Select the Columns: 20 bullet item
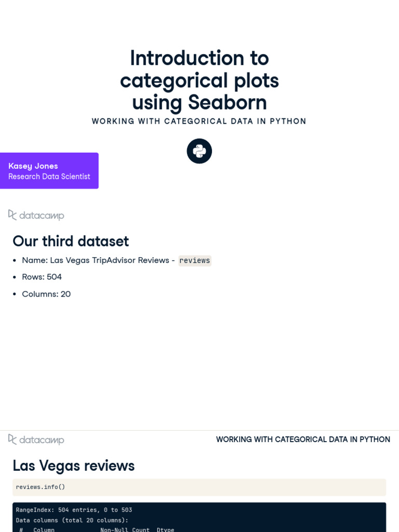 [x=46, y=294]
